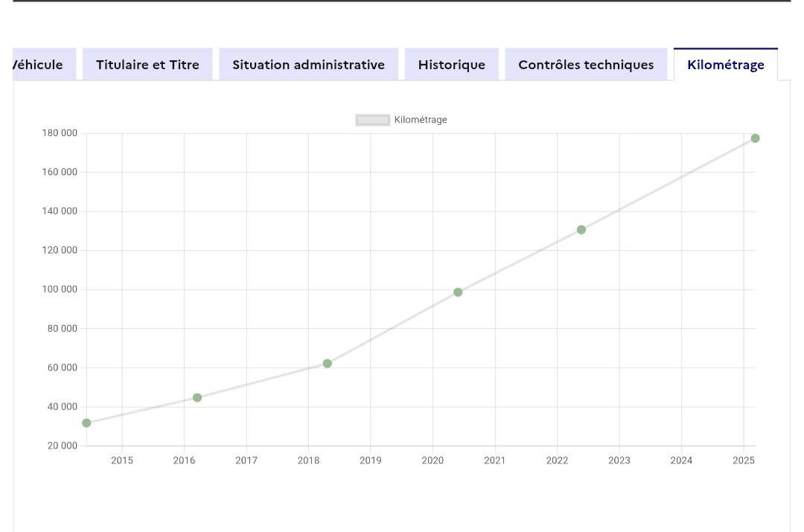Click the 100 000 y-axis label
The width and height of the screenshot is (804, 532).
pos(60,289)
